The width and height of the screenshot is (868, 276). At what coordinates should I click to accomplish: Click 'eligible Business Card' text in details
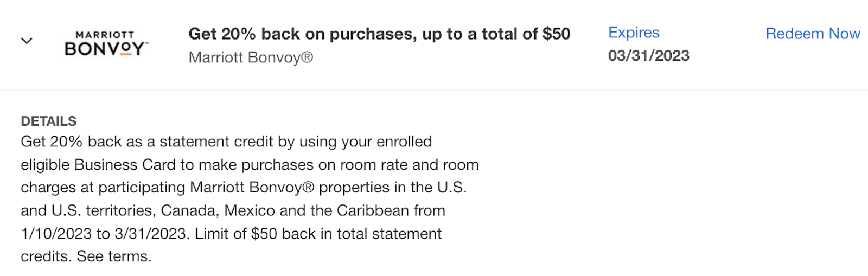point(99,165)
